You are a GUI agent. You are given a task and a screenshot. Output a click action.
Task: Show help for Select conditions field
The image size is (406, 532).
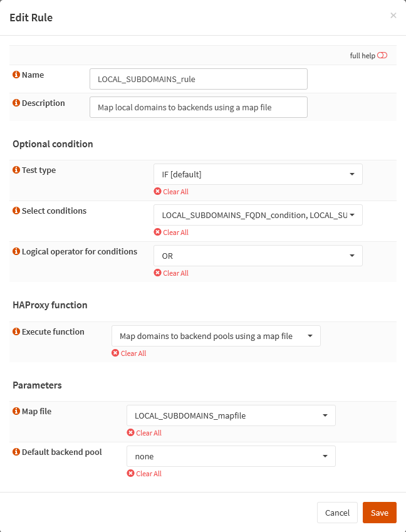[16, 211]
